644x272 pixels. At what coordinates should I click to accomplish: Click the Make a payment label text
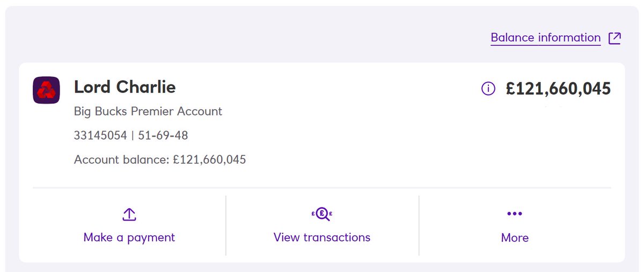[129, 238]
